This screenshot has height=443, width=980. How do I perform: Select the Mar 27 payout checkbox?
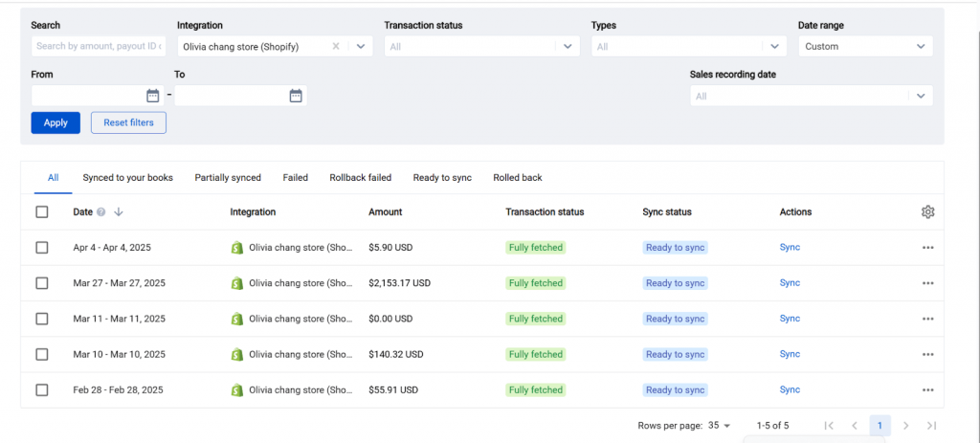click(42, 283)
